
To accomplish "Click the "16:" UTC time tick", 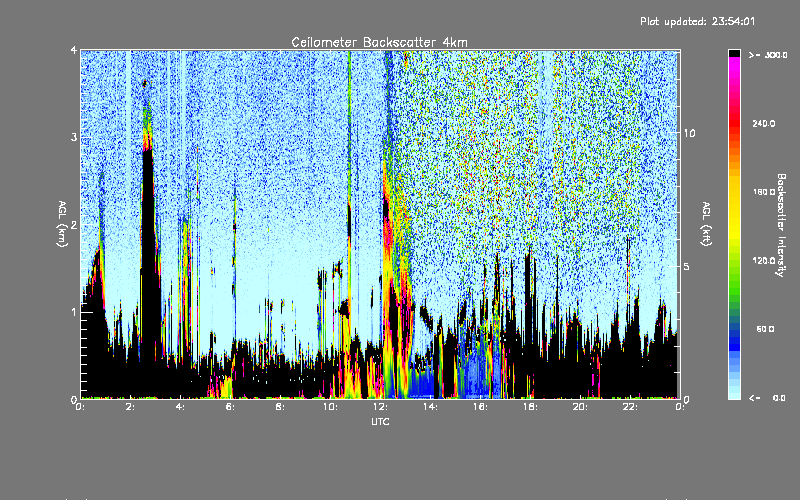I will pos(480,407).
